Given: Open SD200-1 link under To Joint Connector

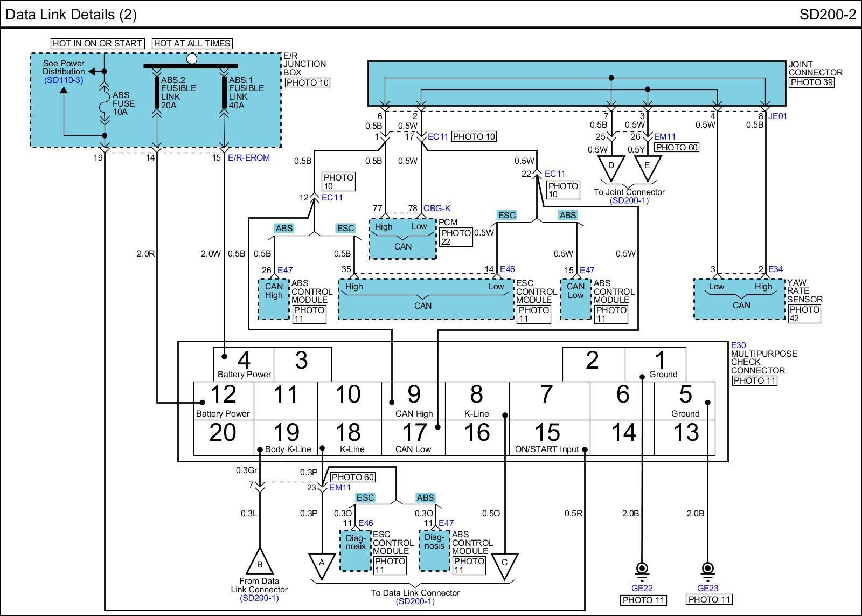Looking at the screenshot, I should coord(629,200).
